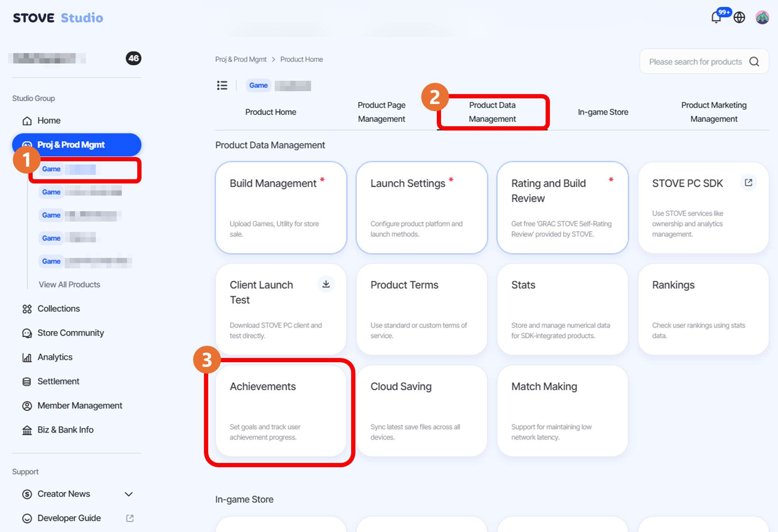Open the Match Making card
Viewport: 778px width, 532px height.
coord(563,411)
